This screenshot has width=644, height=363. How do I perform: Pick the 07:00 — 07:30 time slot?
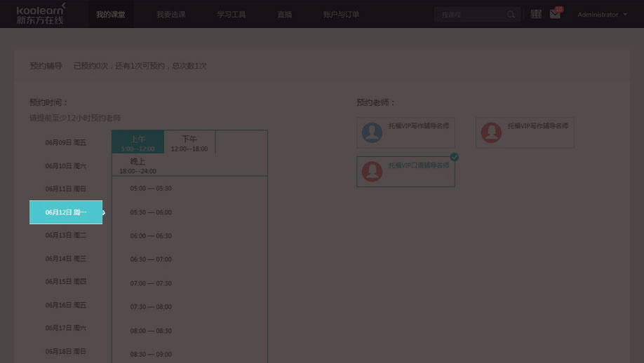click(151, 284)
